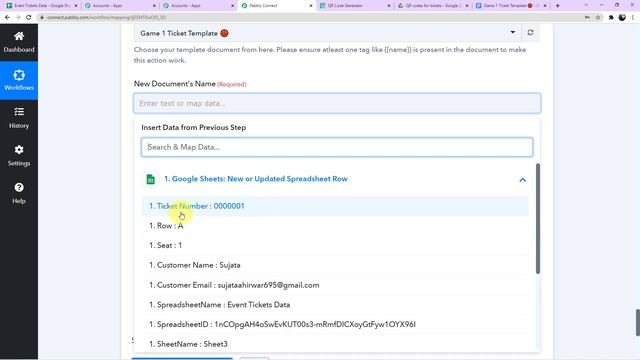
Task: Click the Search & Map Data field
Action: point(337,147)
